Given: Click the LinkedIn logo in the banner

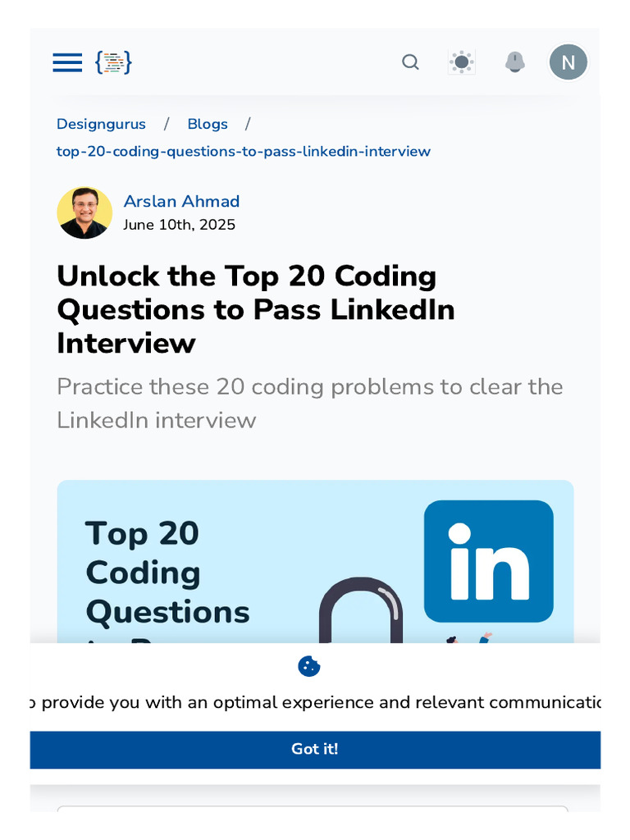Looking at the screenshot, I should (488, 561).
